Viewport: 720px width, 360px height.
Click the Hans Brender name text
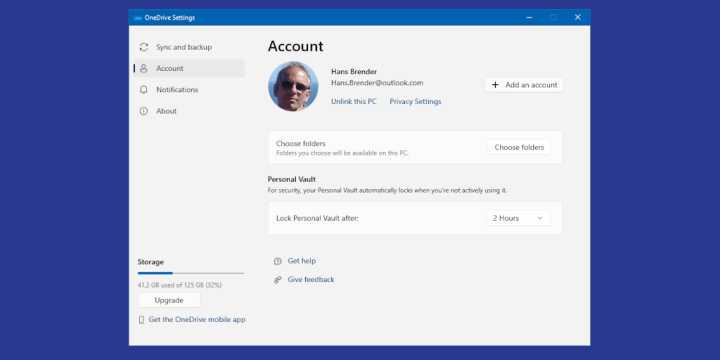click(354, 72)
